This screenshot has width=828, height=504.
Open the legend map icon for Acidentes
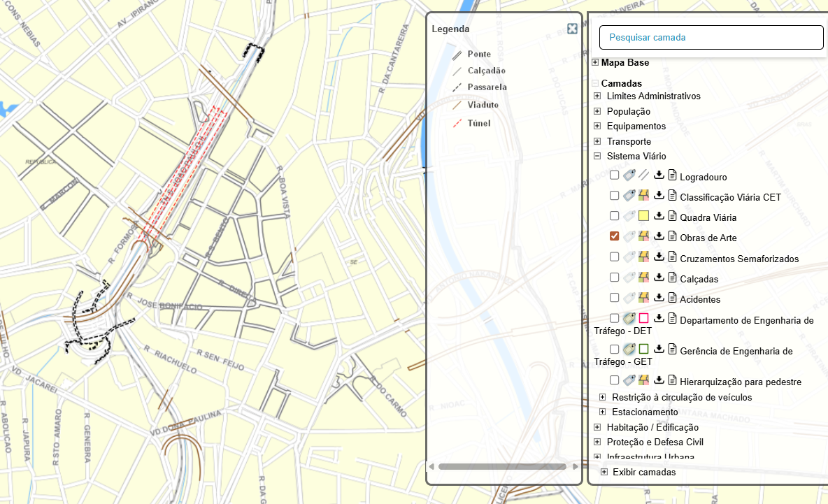(644, 298)
